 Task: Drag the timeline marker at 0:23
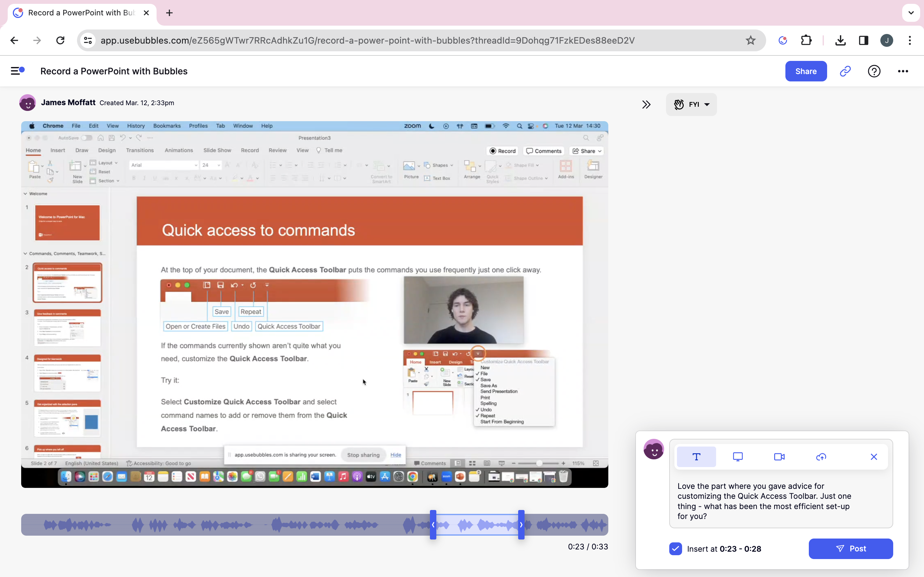click(432, 525)
